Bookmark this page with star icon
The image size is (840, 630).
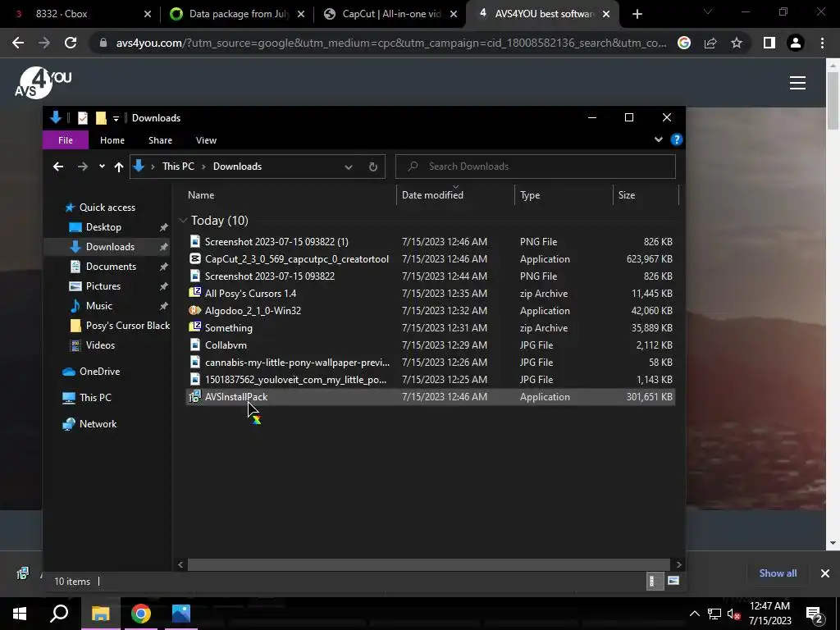[x=737, y=43]
